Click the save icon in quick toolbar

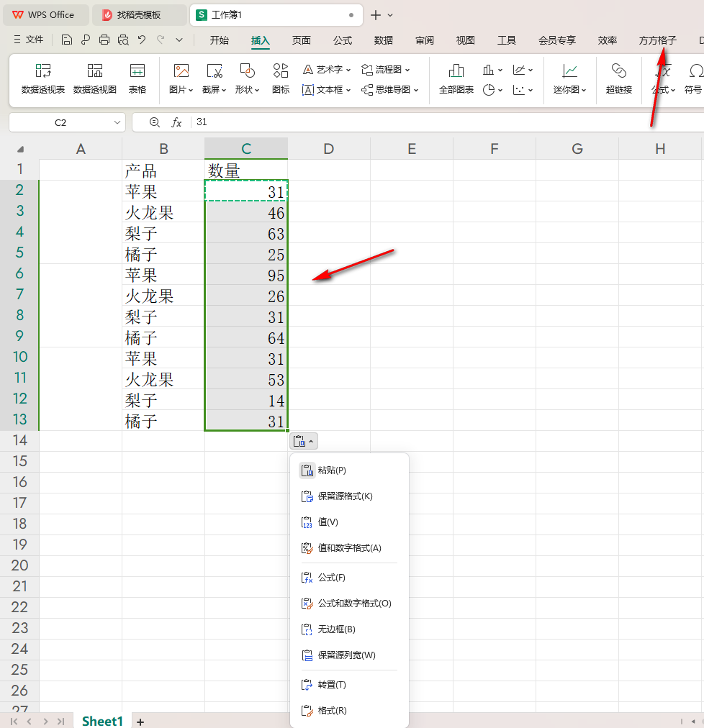(x=67, y=40)
